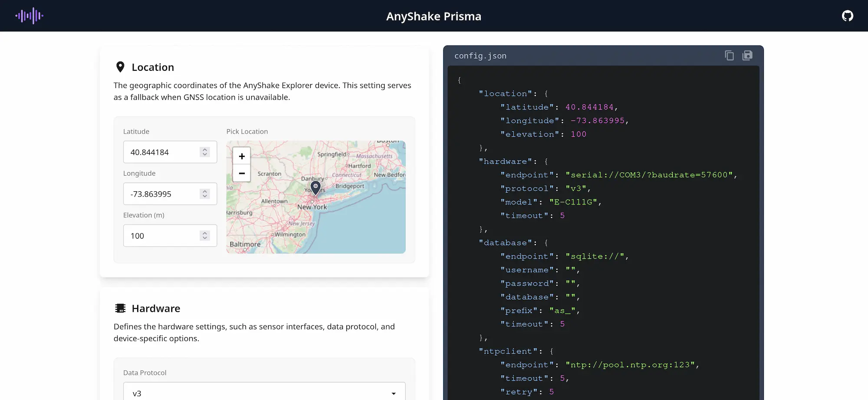
Task: Click the Latitude input field
Action: tap(170, 152)
